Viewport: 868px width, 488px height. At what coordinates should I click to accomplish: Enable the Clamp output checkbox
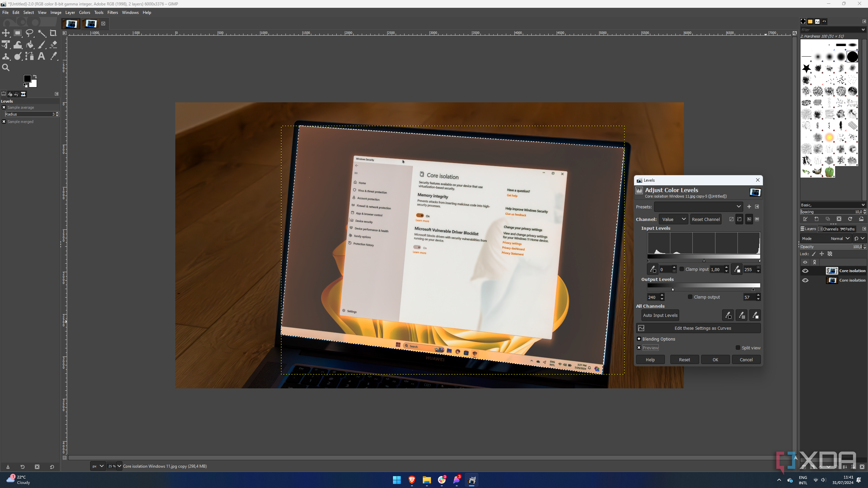coord(690,297)
